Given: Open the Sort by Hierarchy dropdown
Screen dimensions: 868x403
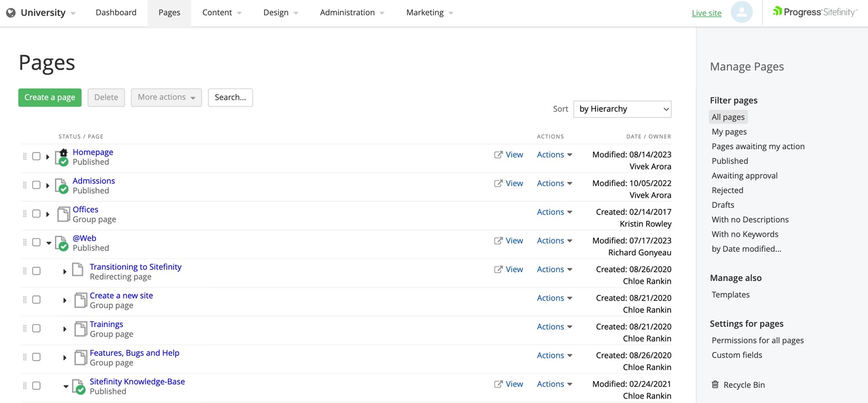Looking at the screenshot, I should [621, 109].
